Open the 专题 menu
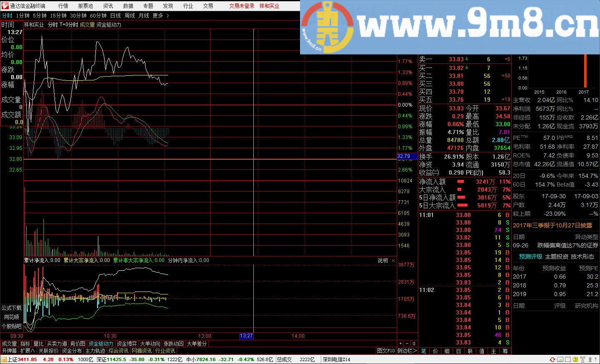The image size is (600, 364). [148, 6]
